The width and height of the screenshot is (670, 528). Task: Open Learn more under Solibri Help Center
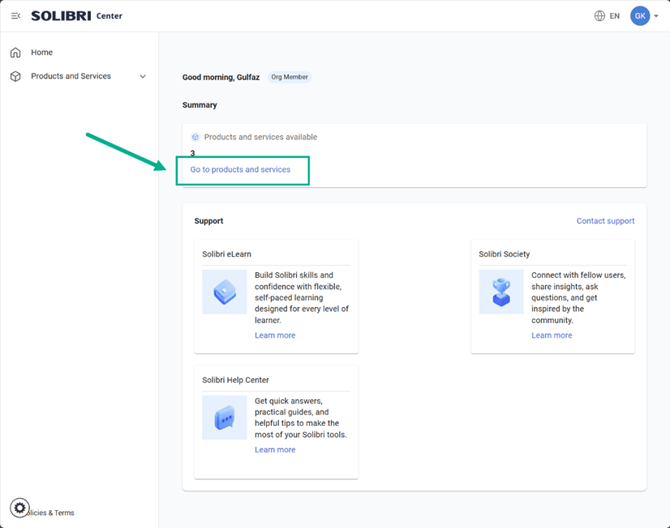tap(275, 450)
